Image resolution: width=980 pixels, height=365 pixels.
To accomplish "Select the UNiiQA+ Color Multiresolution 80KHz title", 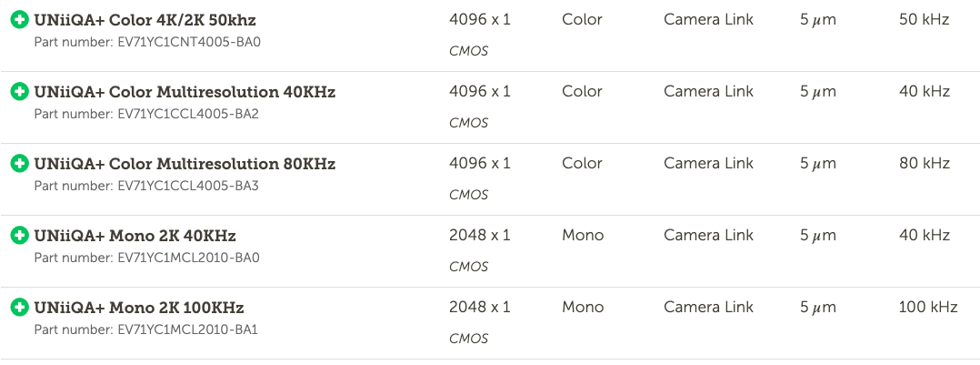I will (185, 164).
